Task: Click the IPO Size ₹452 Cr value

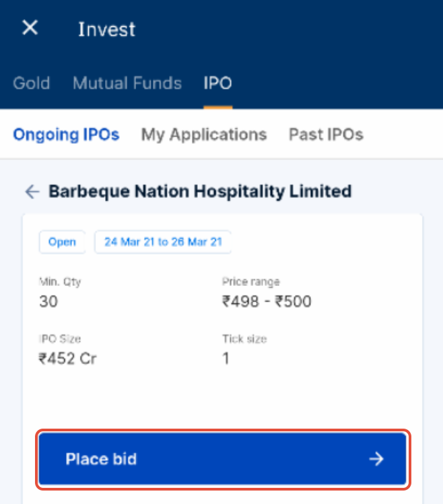Action: [67, 358]
